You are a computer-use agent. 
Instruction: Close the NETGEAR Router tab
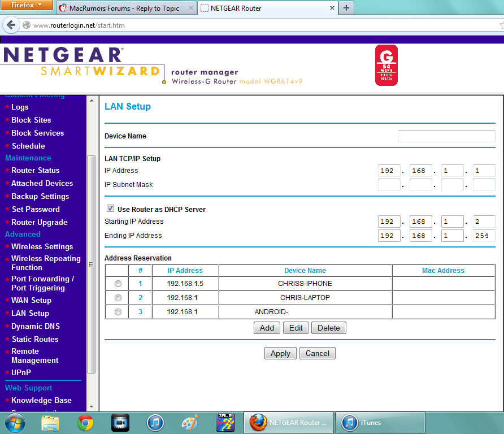tap(332, 8)
